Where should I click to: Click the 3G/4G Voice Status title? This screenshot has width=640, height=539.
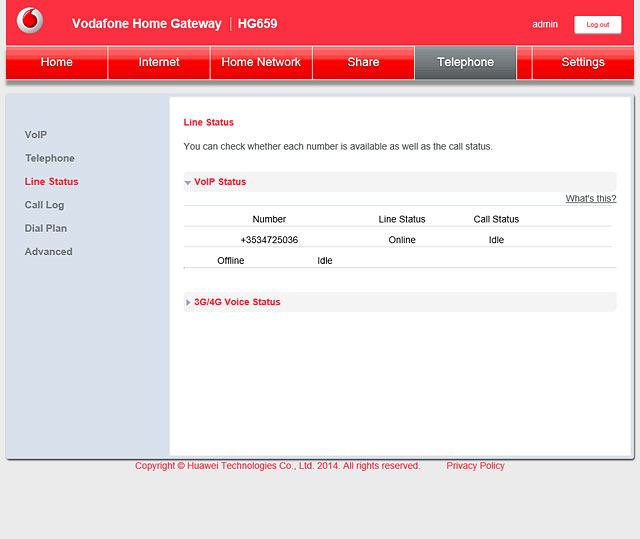(x=237, y=302)
